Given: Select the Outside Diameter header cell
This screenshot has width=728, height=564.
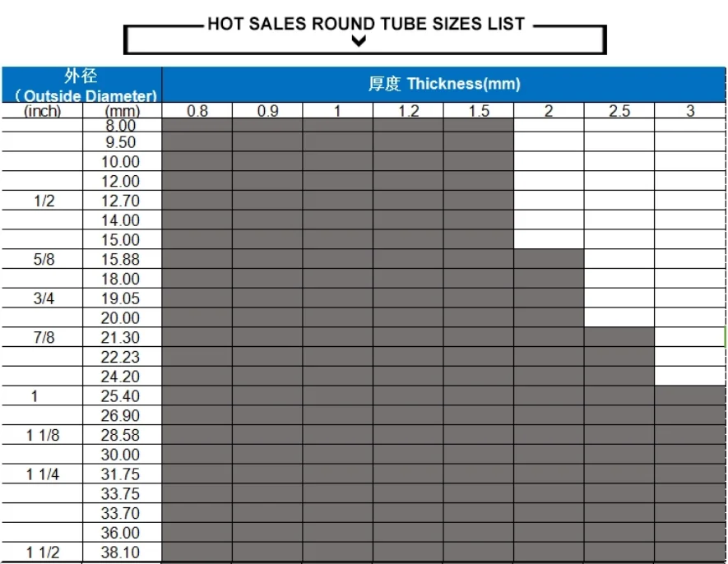Looking at the screenshot, I should (81, 86).
